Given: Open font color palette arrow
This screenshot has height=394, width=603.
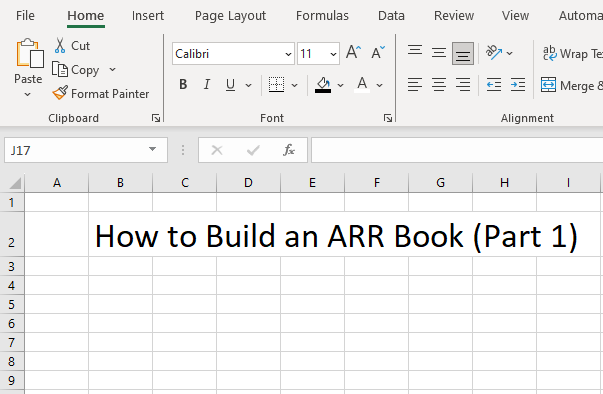Looking at the screenshot, I should tap(380, 85).
